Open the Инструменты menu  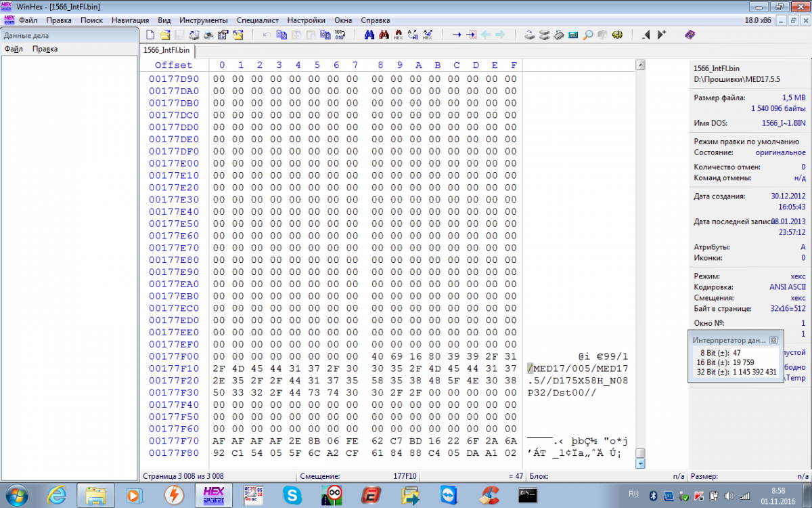pos(204,20)
